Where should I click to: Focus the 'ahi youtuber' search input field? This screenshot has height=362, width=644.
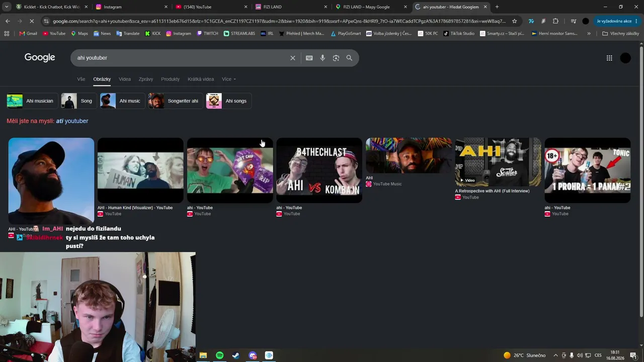[181, 58]
